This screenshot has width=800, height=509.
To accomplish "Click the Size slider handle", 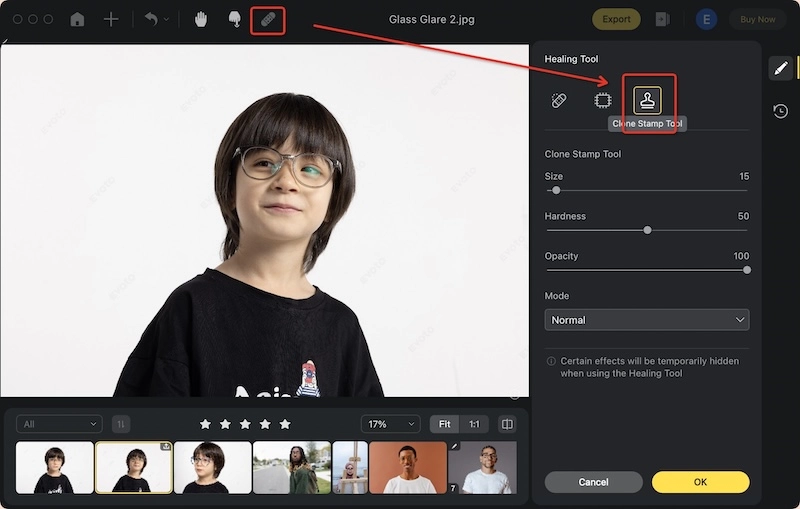I will (x=556, y=190).
